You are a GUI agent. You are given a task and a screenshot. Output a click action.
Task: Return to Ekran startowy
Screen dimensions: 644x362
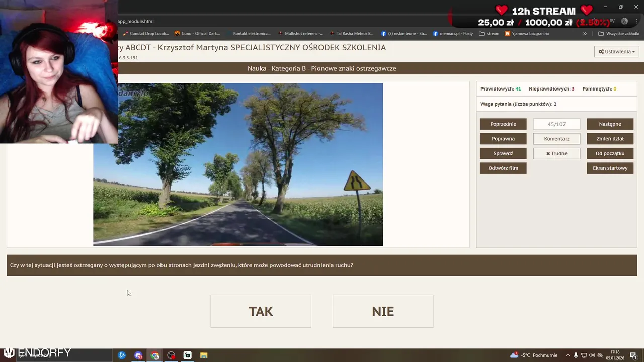tap(610, 168)
